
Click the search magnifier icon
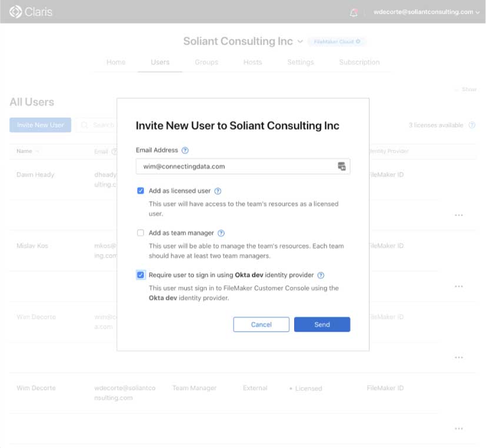point(84,125)
